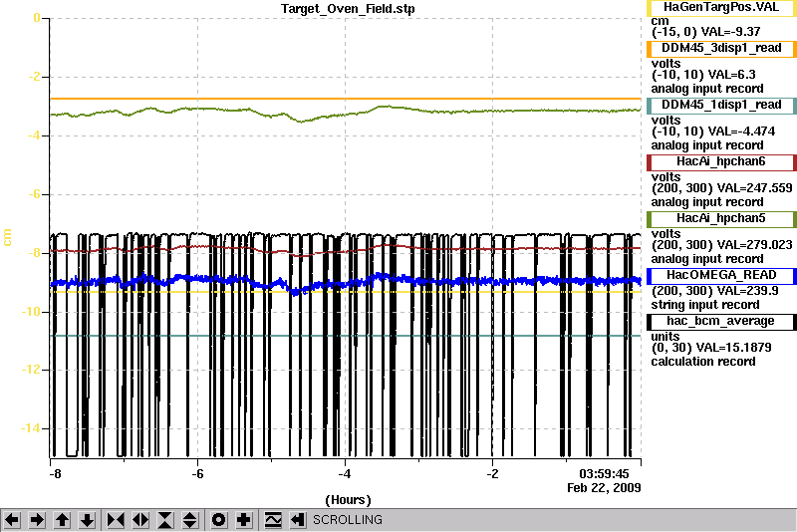Viewport: 797px width, 532px height.
Task: Click the inward-pointing vertical triangles zoom icon
Action: (165, 520)
